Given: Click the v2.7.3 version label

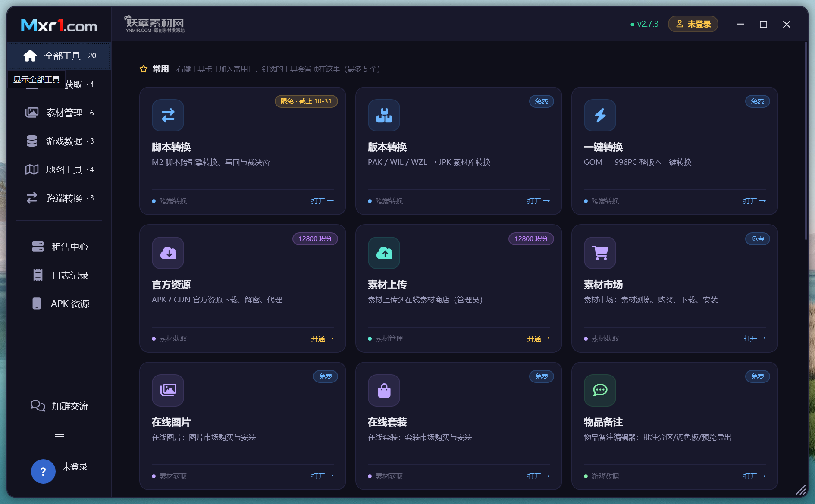Looking at the screenshot, I should coord(645,24).
